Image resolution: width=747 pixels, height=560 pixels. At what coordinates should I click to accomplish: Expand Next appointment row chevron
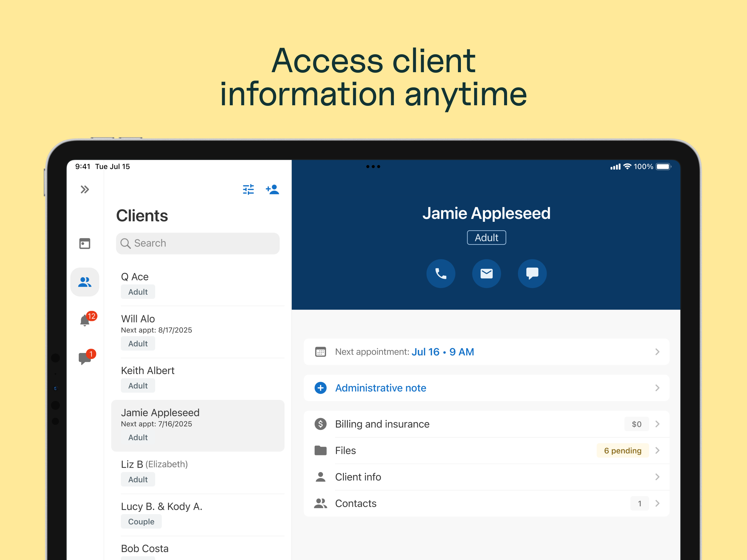click(657, 352)
